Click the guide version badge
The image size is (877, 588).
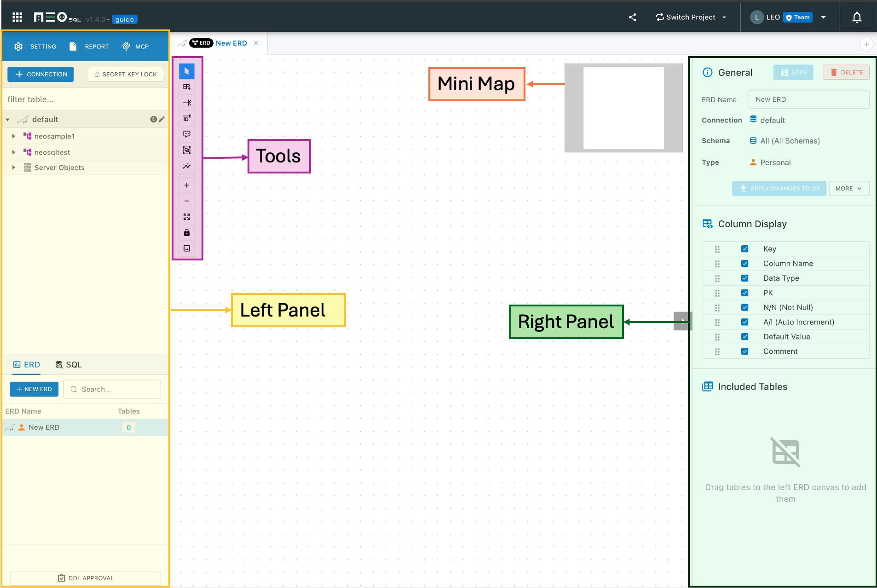tap(125, 19)
